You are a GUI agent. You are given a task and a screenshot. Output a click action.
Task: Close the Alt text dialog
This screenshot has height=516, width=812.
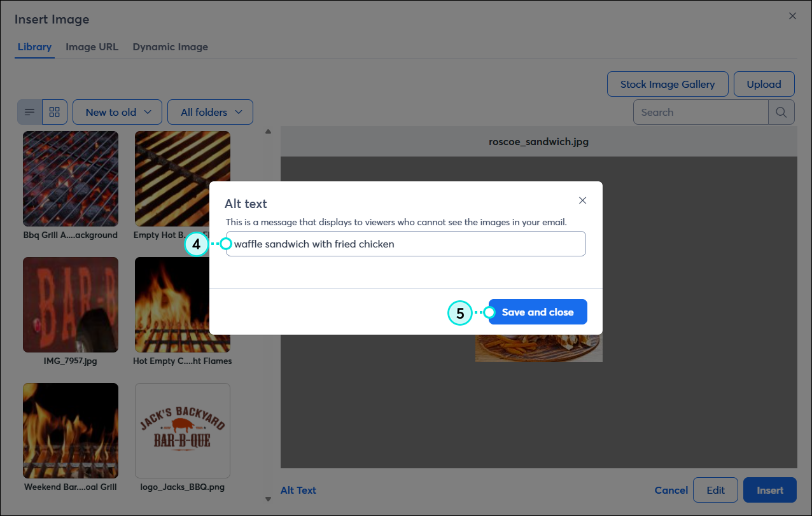click(x=582, y=200)
